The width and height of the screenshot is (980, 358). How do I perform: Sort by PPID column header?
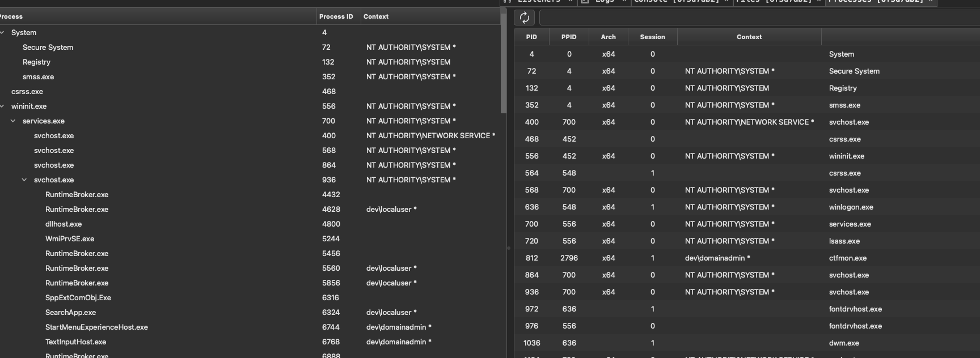coord(569,37)
